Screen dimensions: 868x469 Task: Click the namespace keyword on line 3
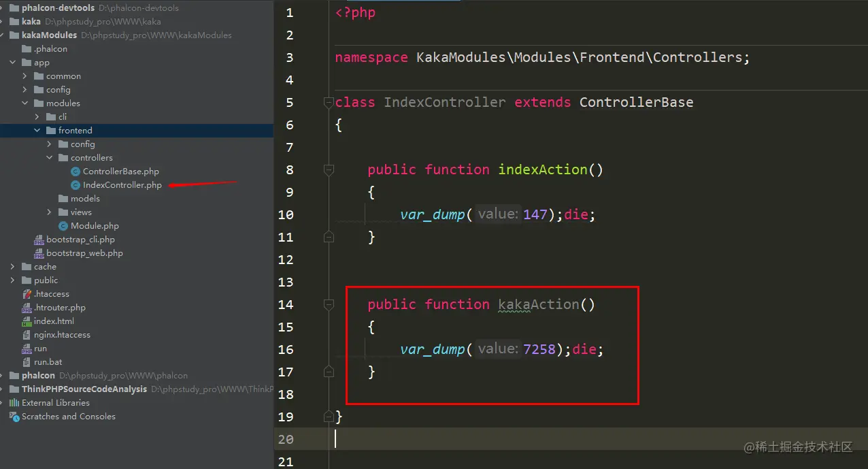[x=371, y=57]
